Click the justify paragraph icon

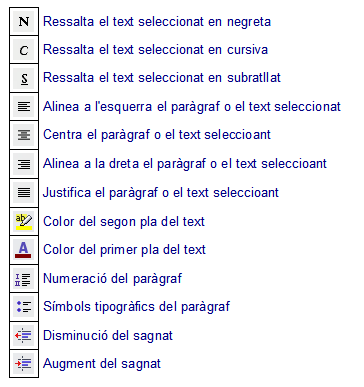24,192
